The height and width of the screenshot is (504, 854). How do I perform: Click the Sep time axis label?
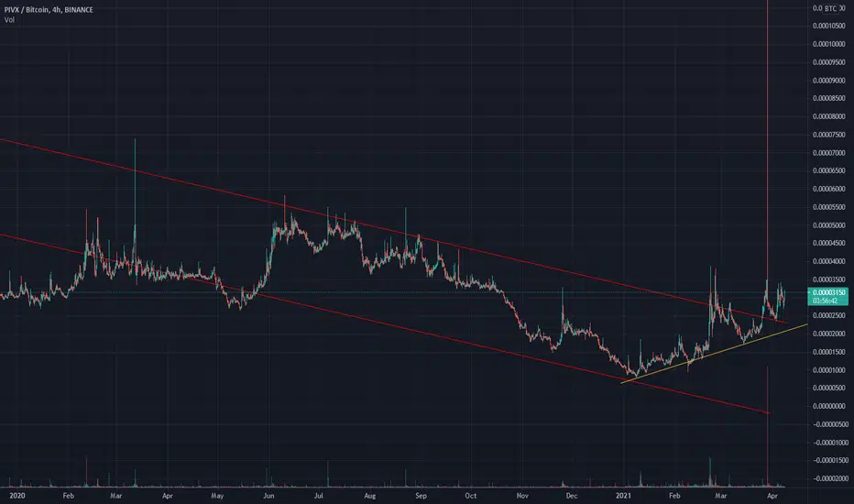pos(421,496)
